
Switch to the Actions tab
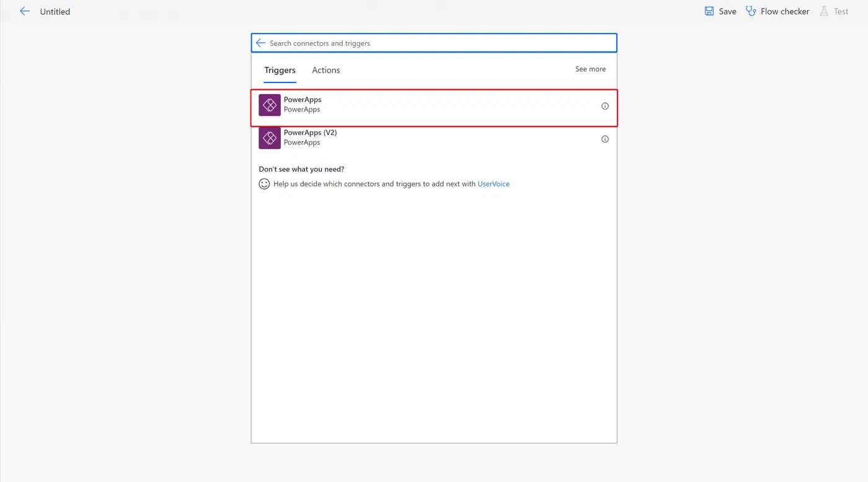click(326, 70)
